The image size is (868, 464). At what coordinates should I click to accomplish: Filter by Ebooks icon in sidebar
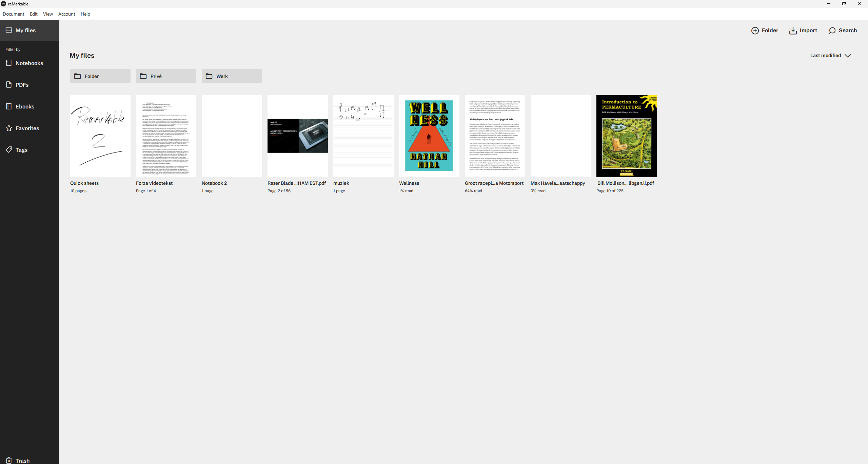[9, 106]
